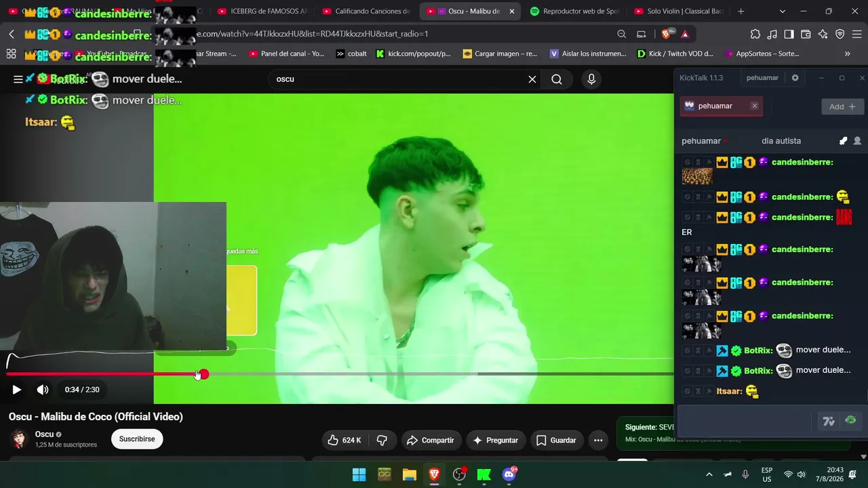Viewport: 868px width, 488px height.
Task: Open the Brave main menu
Action: tap(857, 34)
